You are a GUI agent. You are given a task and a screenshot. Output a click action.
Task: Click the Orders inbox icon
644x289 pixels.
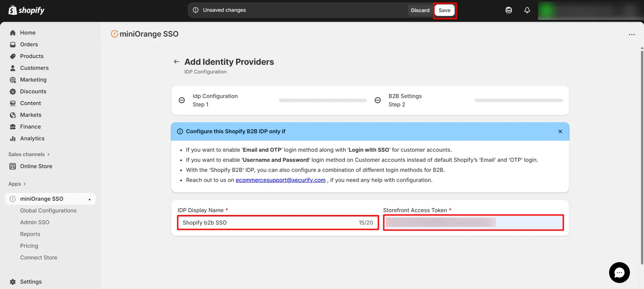click(x=13, y=44)
